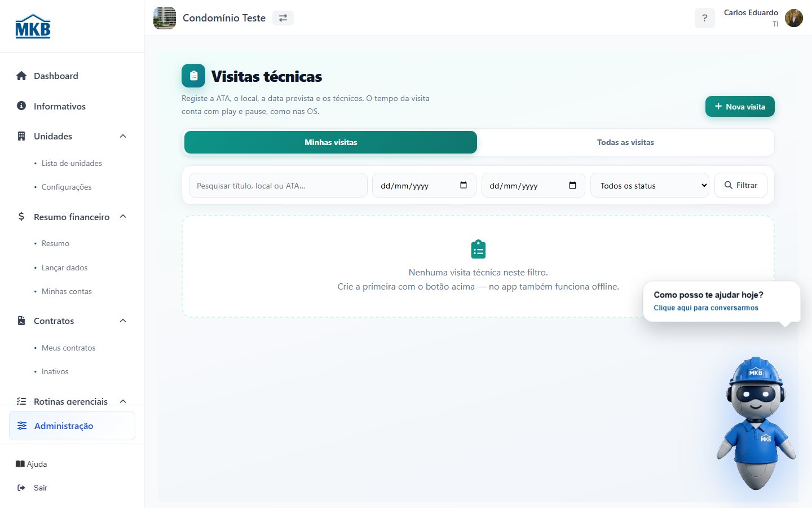Switch to Minhas visitas tab
Screen dimensions: 812x508
click(330, 142)
